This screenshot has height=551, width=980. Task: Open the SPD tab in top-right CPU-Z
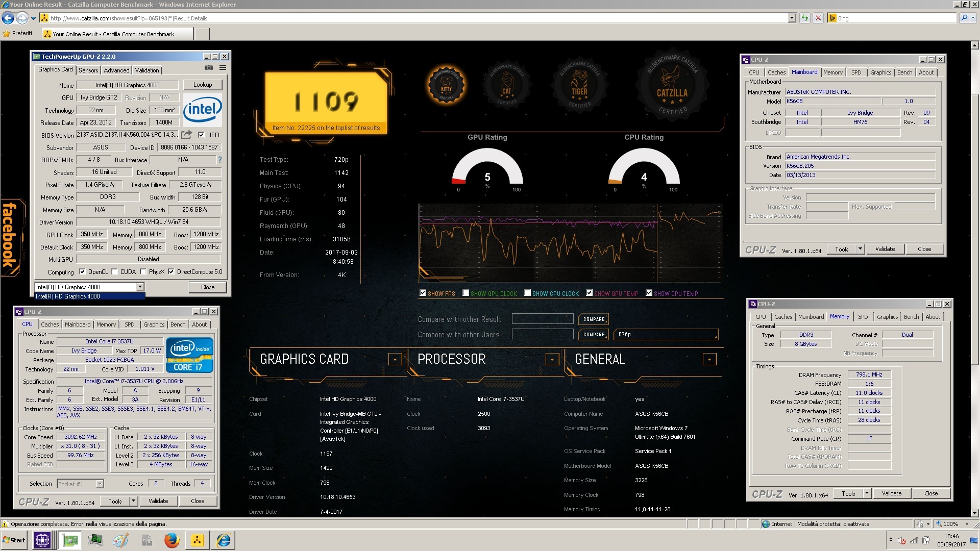[x=856, y=72]
